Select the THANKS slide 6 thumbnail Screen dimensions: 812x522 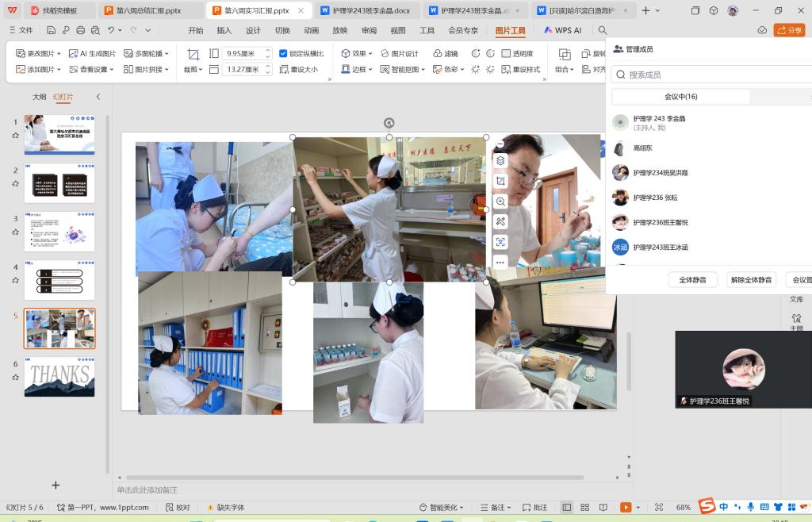coord(59,377)
